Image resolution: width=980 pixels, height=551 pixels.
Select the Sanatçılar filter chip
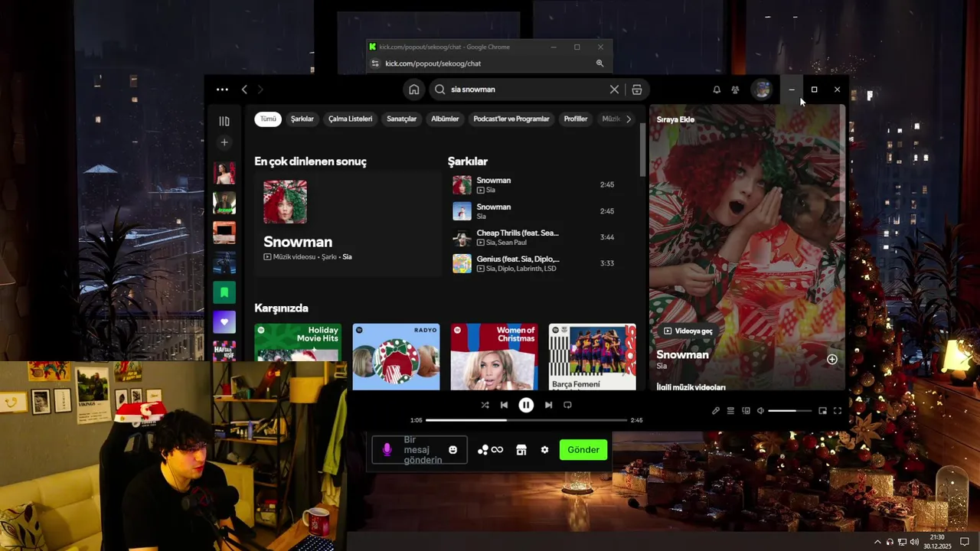coord(402,119)
